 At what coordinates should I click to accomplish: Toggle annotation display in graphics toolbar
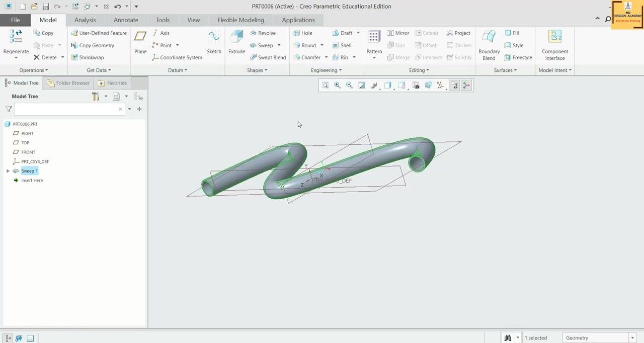pos(454,85)
